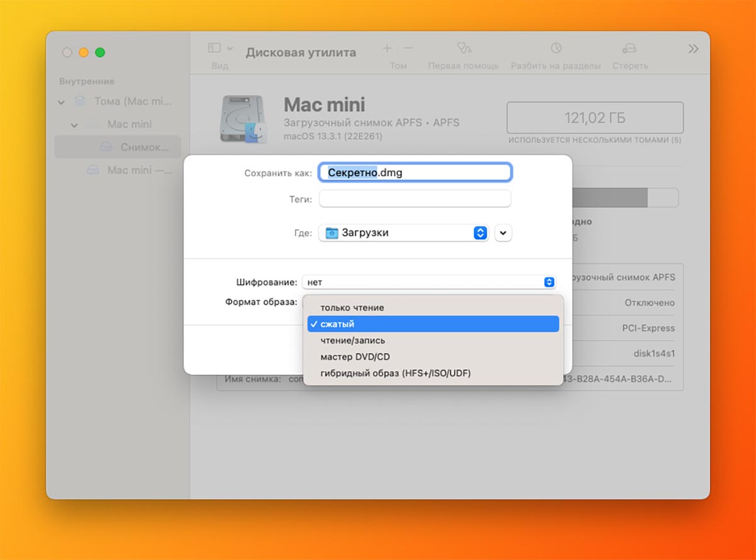Open the 'Где' Загрузки location dropdown

(x=404, y=232)
